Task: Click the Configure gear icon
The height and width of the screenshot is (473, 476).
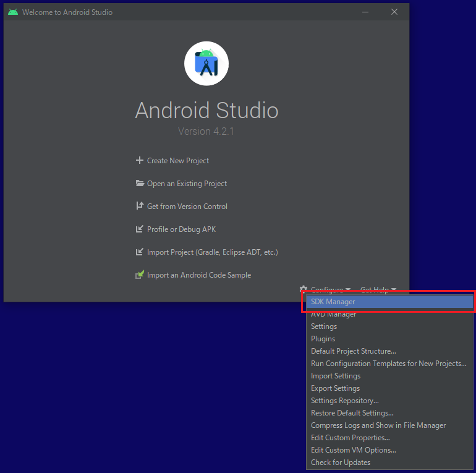Action: [x=304, y=289]
